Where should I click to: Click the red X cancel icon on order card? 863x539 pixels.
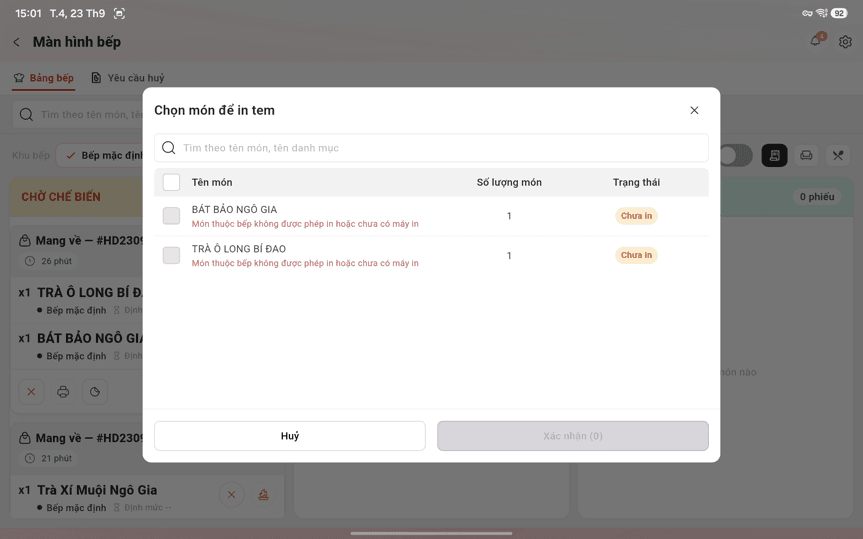(x=31, y=391)
